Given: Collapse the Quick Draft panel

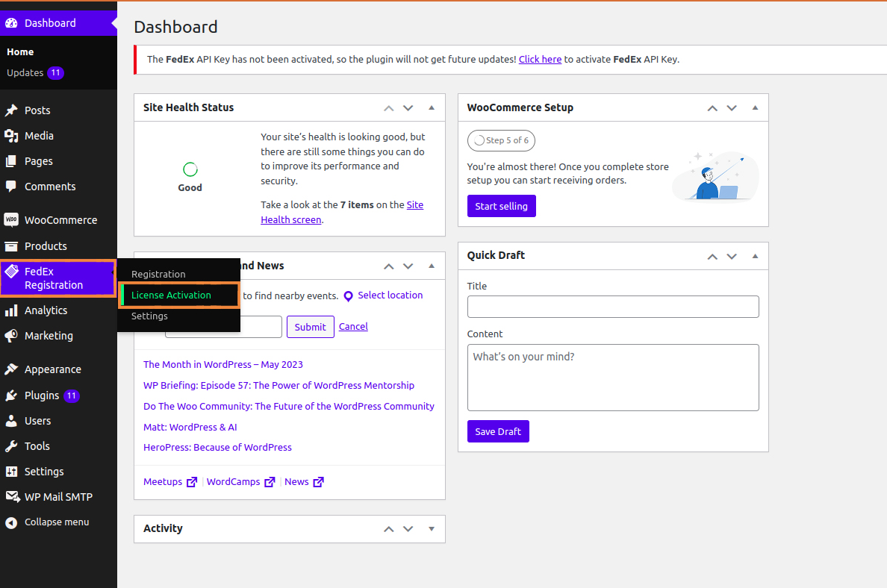Looking at the screenshot, I should [755, 256].
